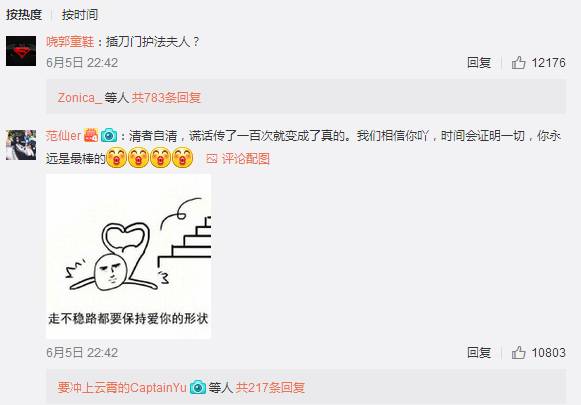Open 要冲上云霄的CaptainYu's profile link
The width and height of the screenshot is (581, 405).
point(122,388)
